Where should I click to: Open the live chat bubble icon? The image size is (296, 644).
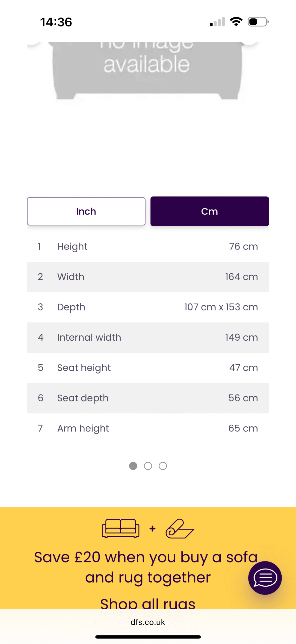[265, 578]
